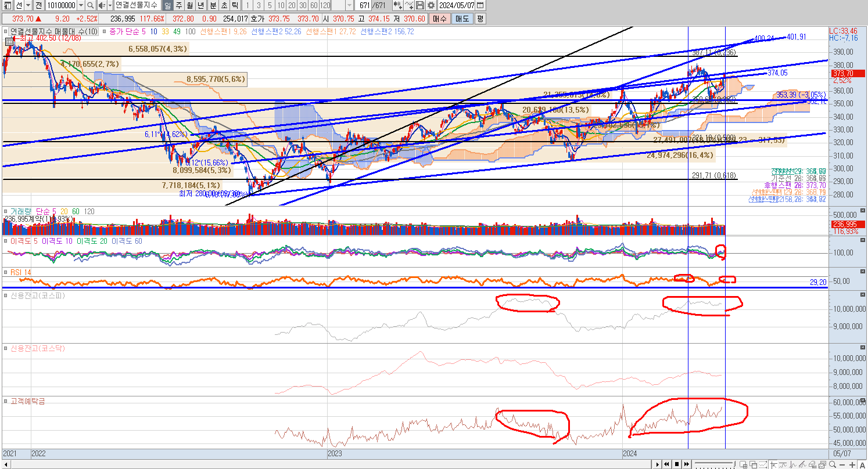
Task: Toggle the 연결선물지수 매물대 indicator checkbox
Action: (6, 31)
